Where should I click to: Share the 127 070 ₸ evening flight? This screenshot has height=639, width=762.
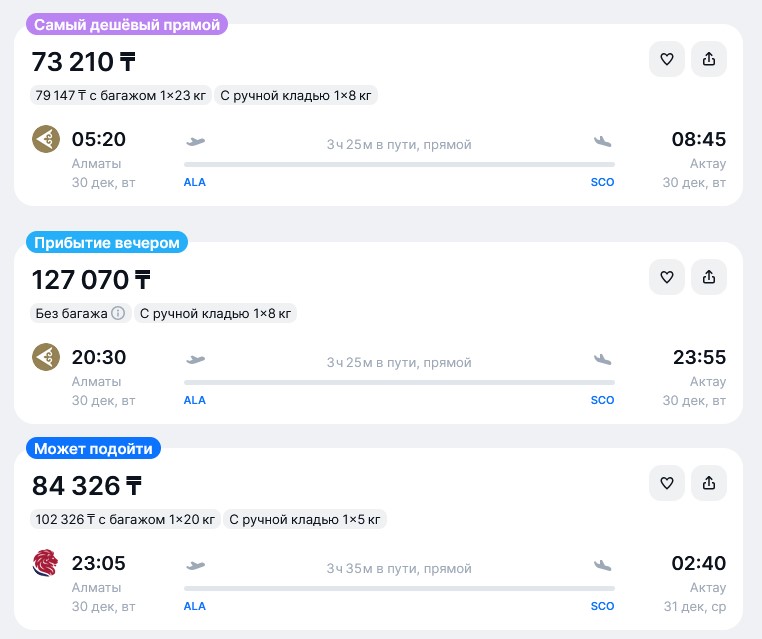(709, 277)
